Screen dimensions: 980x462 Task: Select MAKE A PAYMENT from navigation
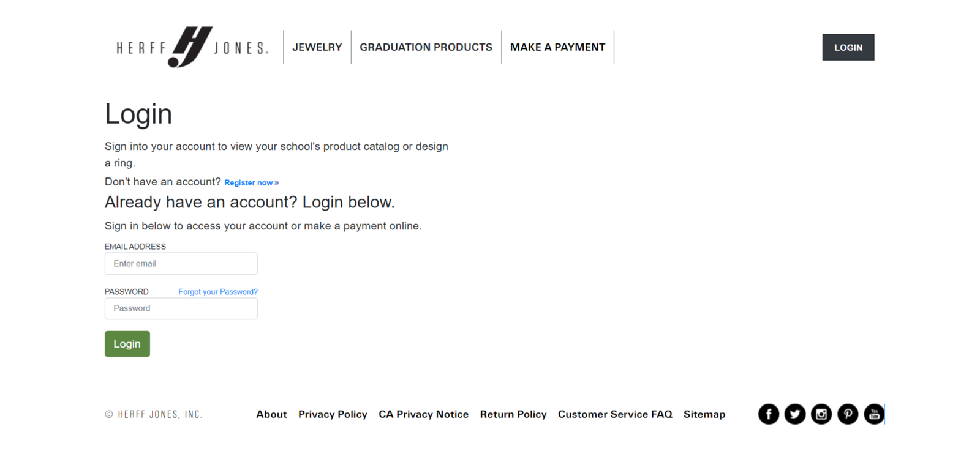coord(557,47)
